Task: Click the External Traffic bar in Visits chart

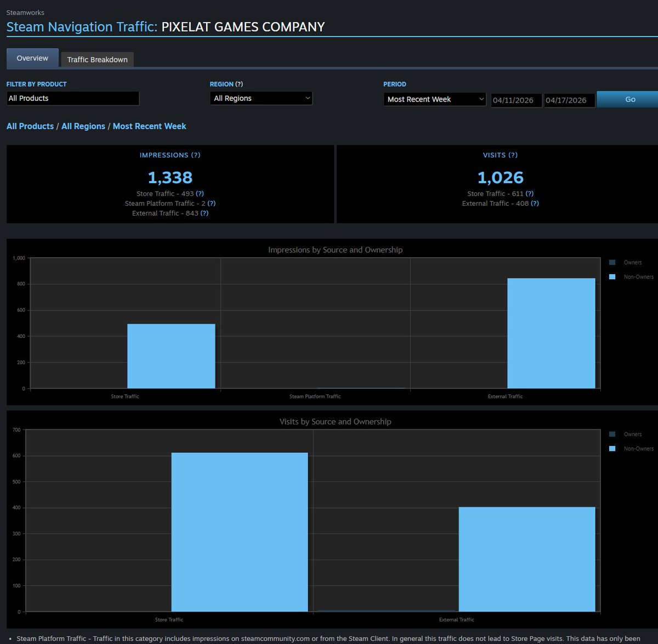Action: point(527,559)
